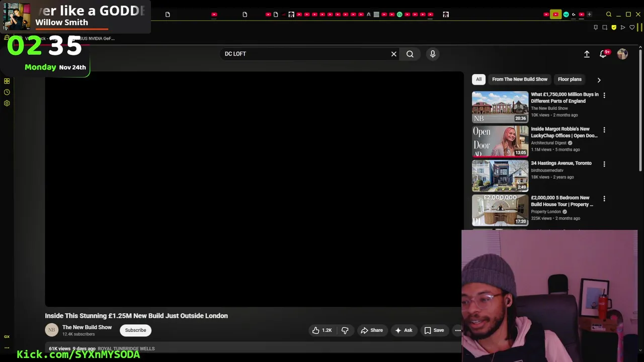Select the All filter chip
Viewport: 644px width, 362px height.
click(x=478, y=79)
